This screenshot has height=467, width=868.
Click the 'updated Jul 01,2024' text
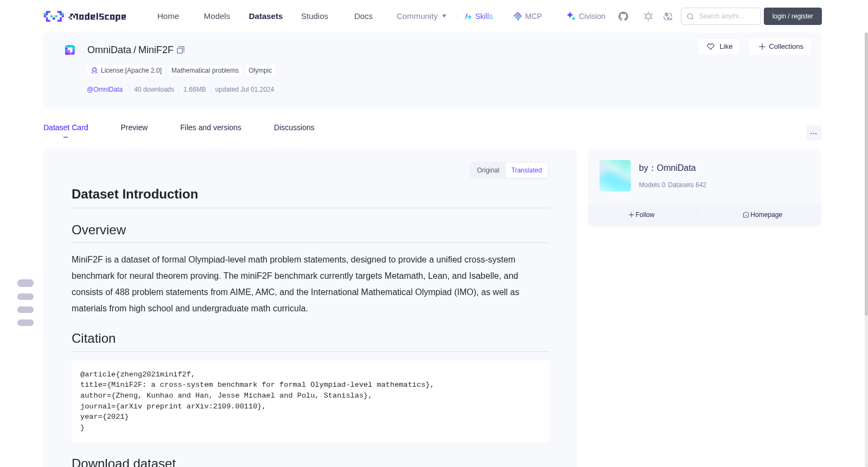(245, 89)
